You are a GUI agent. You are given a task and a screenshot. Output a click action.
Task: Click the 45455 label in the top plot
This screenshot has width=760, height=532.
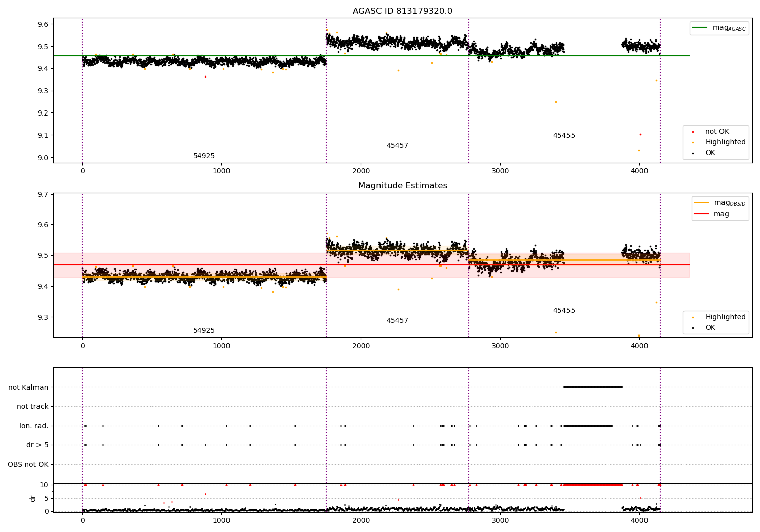[x=564, y=136]
